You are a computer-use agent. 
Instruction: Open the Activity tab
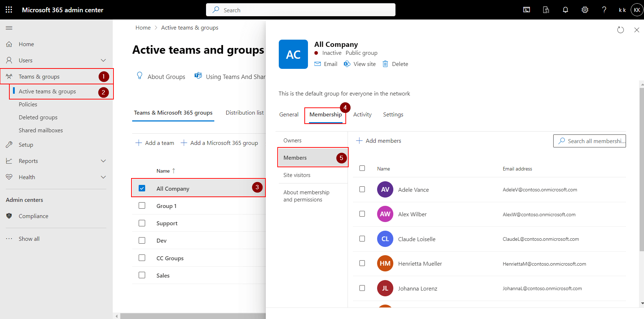point(362,115)
